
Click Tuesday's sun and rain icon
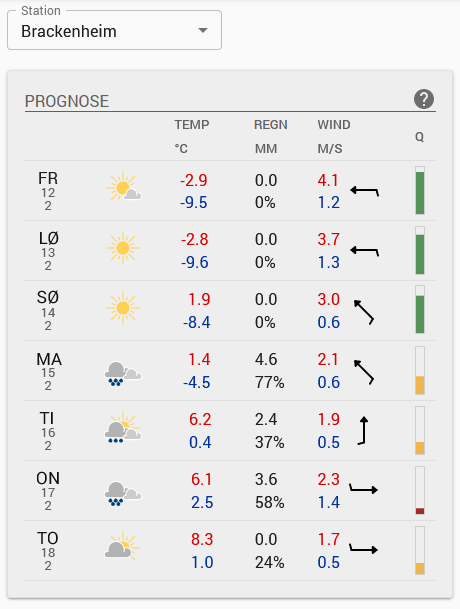[x=123, y=427]
